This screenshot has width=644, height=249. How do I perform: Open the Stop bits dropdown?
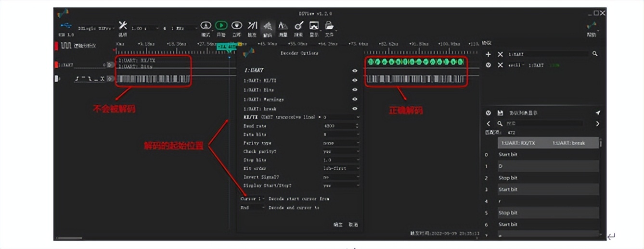tap(341, 160)
